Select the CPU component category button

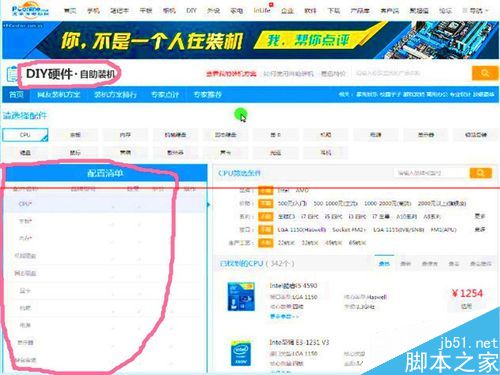[25, 135]
